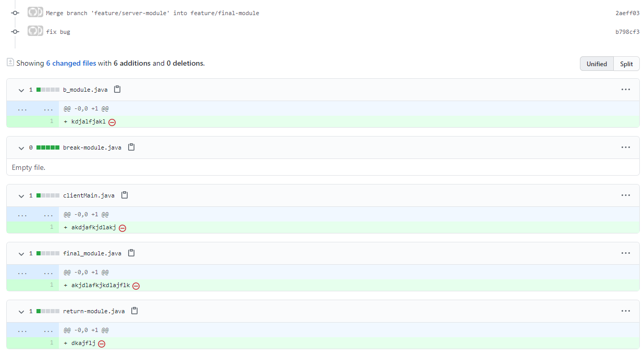Screen dimensions: 644x357
Task: Collapse return-module.java diff
Action: [21, 312]
